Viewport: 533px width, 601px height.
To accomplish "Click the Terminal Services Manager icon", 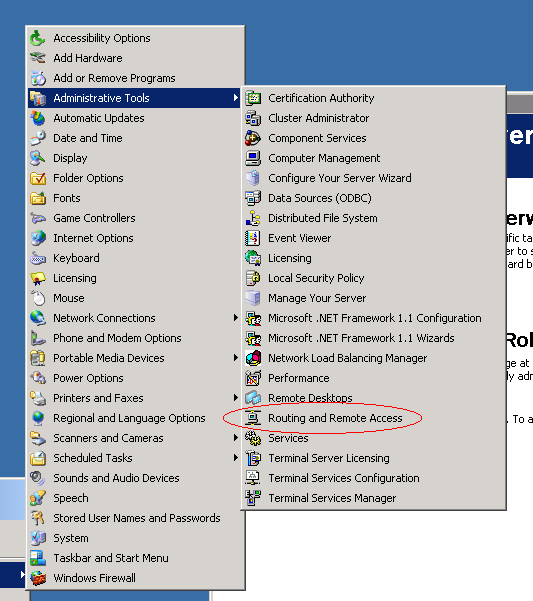I will 253,498.
